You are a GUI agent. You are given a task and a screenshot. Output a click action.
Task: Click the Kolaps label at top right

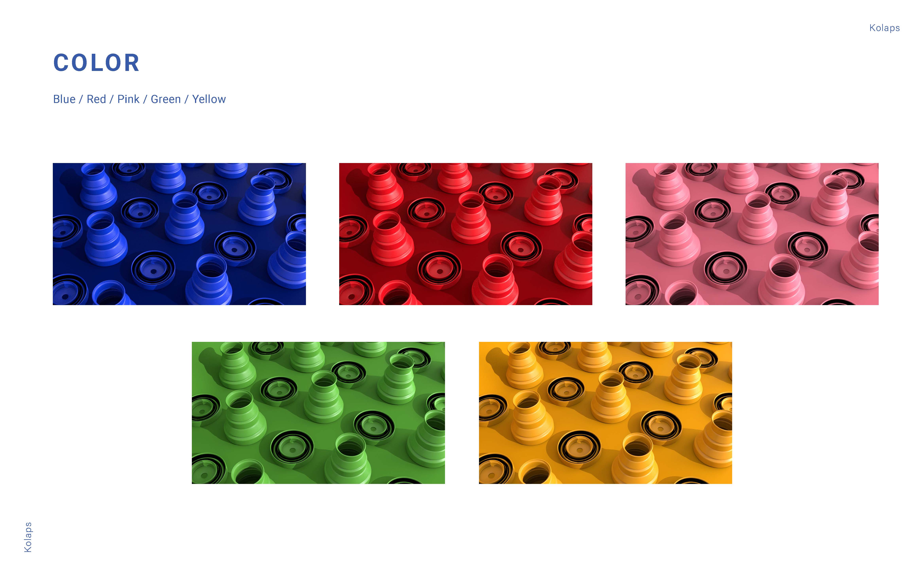(884, 28)
